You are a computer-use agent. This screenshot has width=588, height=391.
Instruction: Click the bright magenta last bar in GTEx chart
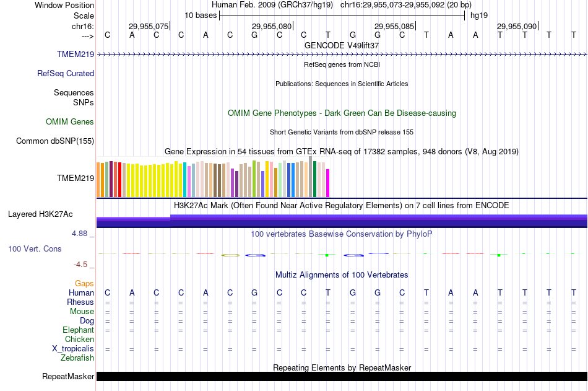tap(328, 183)
